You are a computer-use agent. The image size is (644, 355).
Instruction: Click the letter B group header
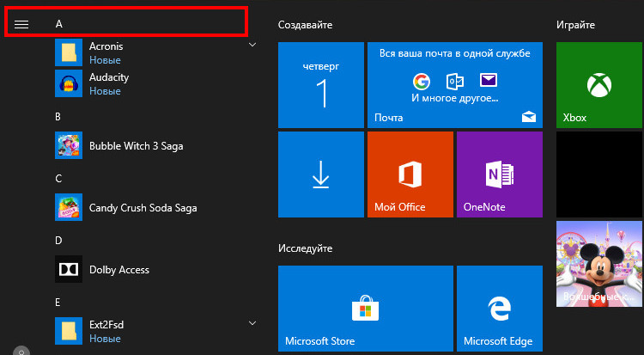[58, 117]
